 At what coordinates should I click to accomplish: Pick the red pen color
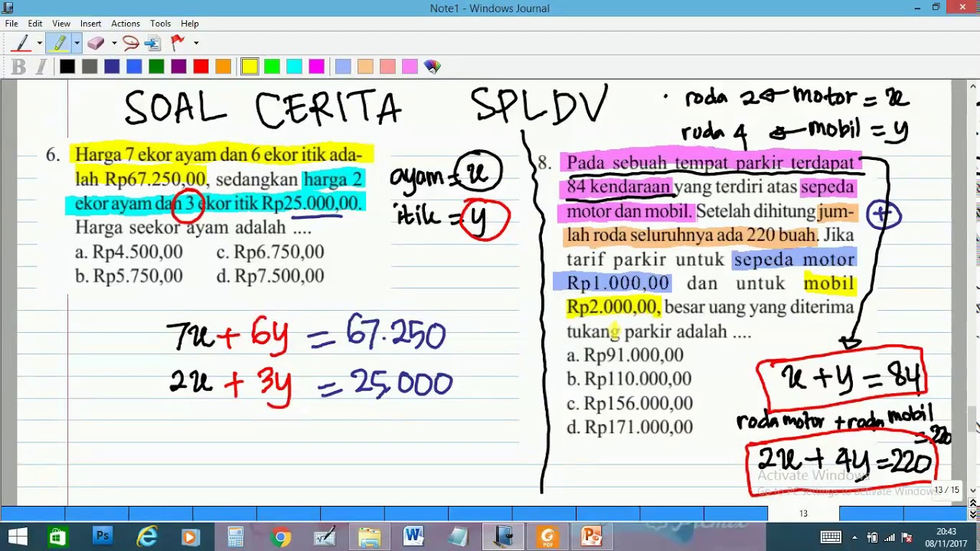201,67
